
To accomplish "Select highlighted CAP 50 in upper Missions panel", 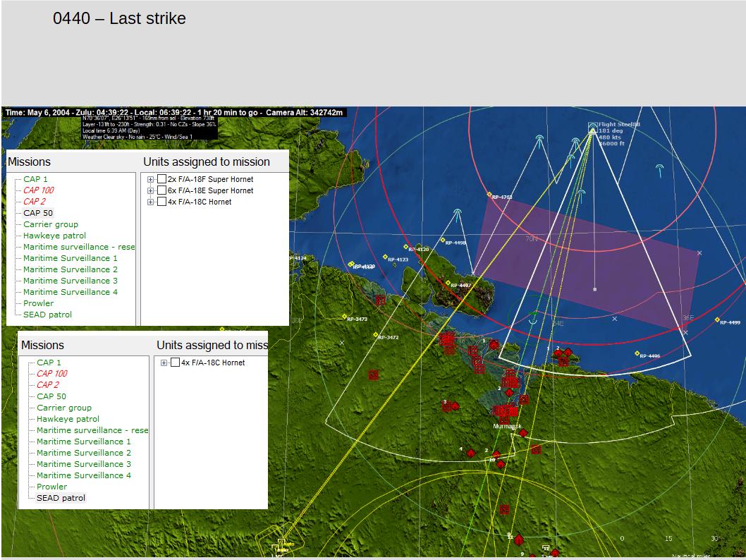I will (x=38, y=213).
